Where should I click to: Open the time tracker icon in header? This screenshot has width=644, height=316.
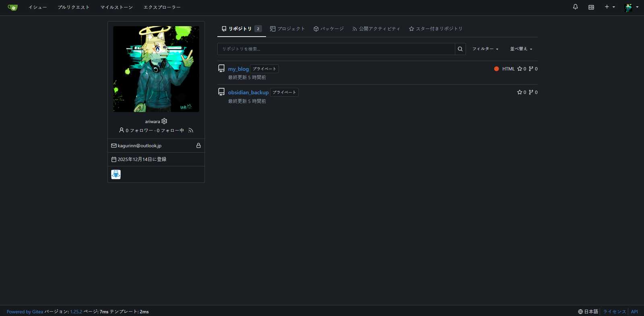click(x=591, y=7)
